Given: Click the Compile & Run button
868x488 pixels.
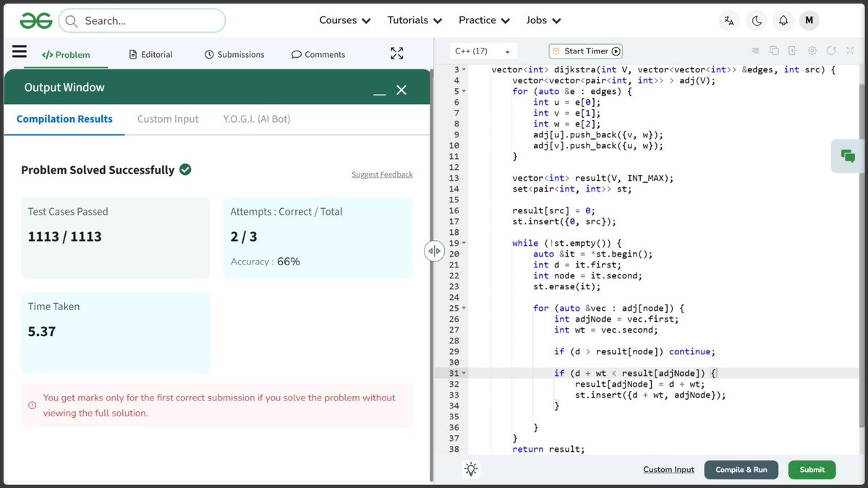Looking at the screenshot, I should point(741,469).
